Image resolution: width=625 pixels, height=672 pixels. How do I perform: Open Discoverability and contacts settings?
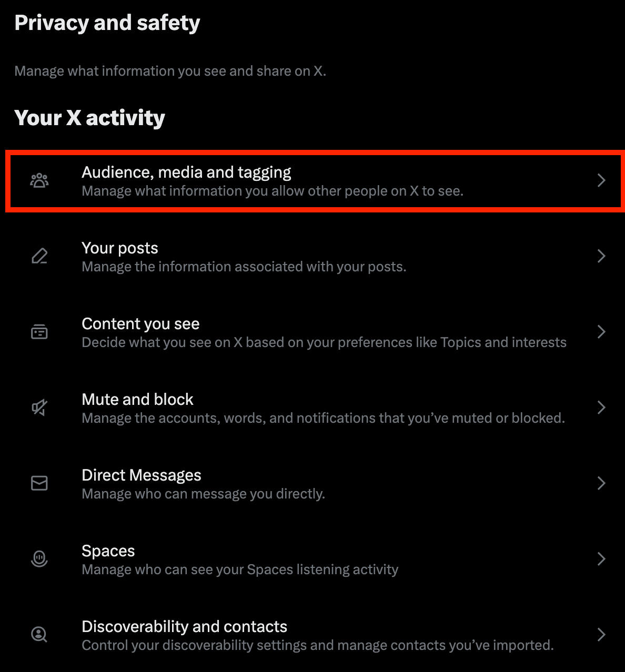click(x=184, y=627)
